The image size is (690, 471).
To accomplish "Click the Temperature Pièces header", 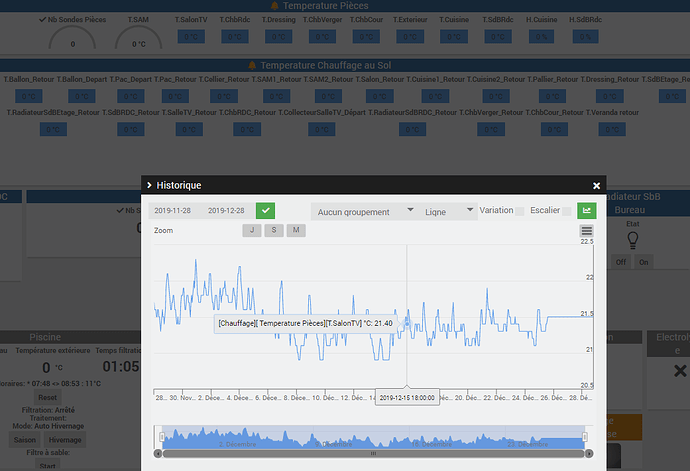I will tap(326, 5).
